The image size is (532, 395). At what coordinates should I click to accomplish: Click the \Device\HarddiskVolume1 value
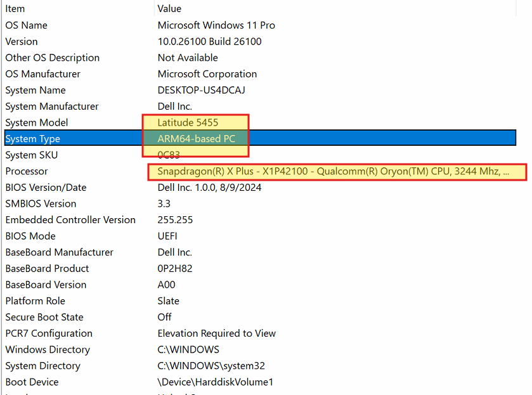[x=215, y=382]
